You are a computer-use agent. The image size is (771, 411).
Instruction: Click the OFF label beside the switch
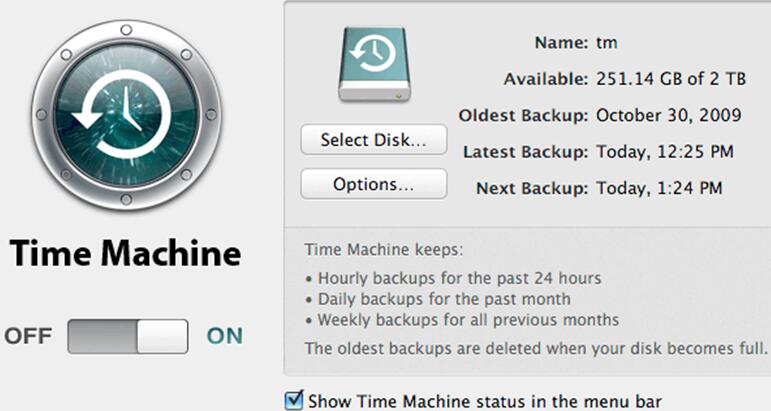tap(28, 336)
